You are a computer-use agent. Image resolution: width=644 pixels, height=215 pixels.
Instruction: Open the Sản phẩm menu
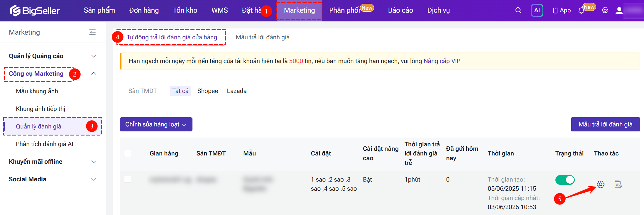click(x=99, y=11)
